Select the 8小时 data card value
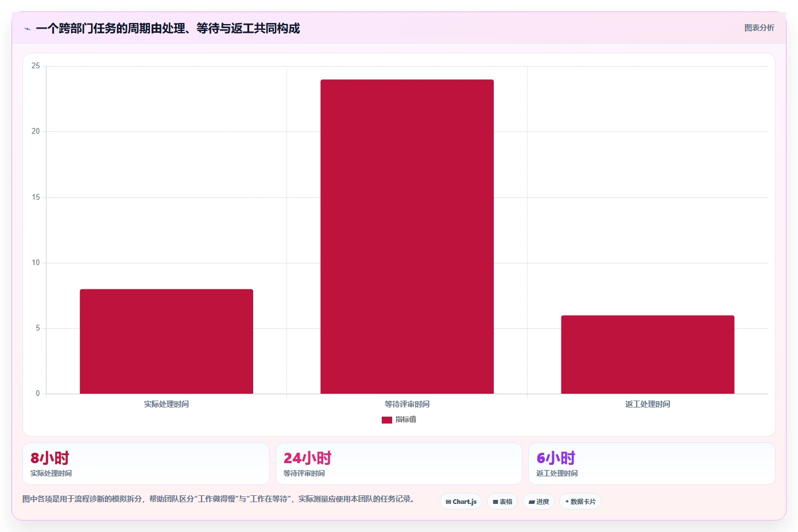 pyautogui.click(x=50, y=458)
